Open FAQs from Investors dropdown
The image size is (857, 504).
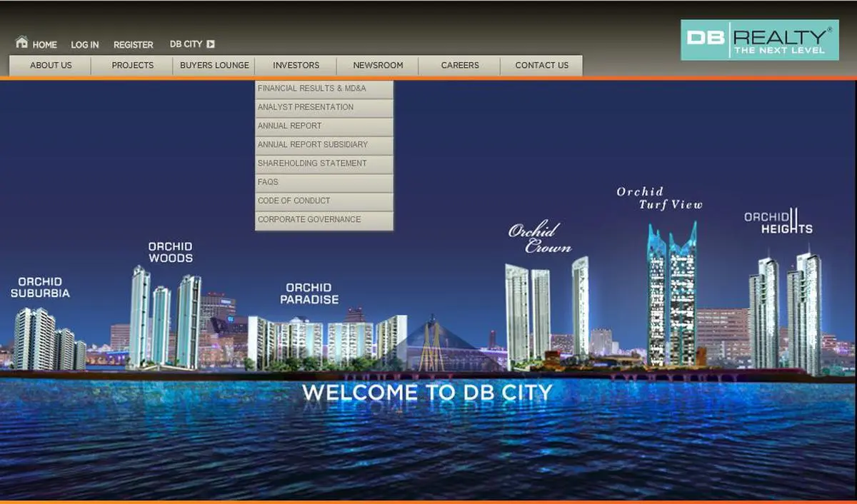(x=324, y=183)
